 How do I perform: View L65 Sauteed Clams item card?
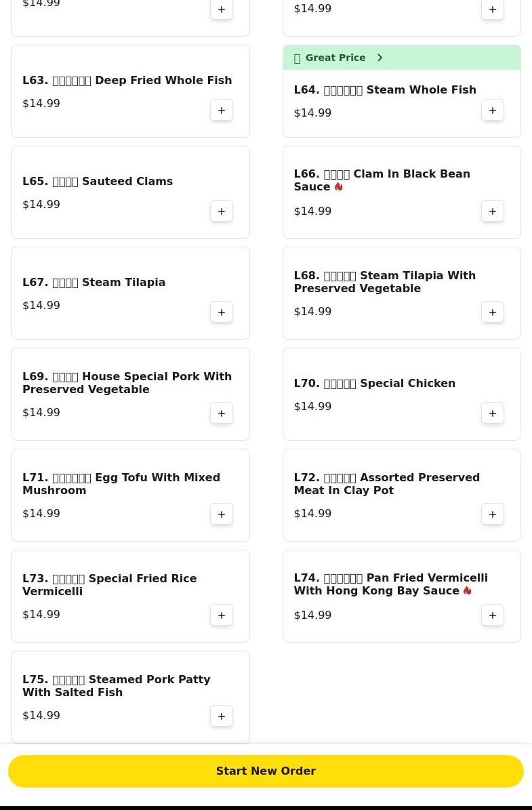[130, 193]
